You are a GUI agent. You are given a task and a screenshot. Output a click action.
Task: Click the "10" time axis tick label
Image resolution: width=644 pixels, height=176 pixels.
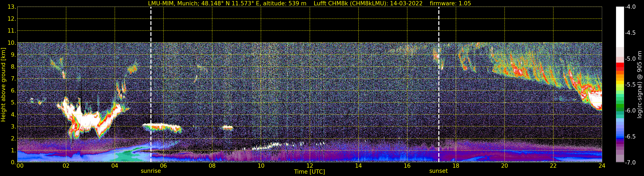tap(261, 166)
